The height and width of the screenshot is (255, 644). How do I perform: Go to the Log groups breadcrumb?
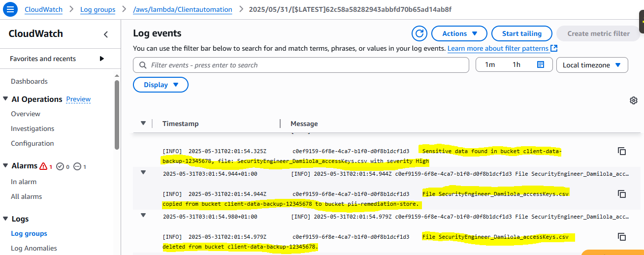pyautogui.click(x=97, y=9)
